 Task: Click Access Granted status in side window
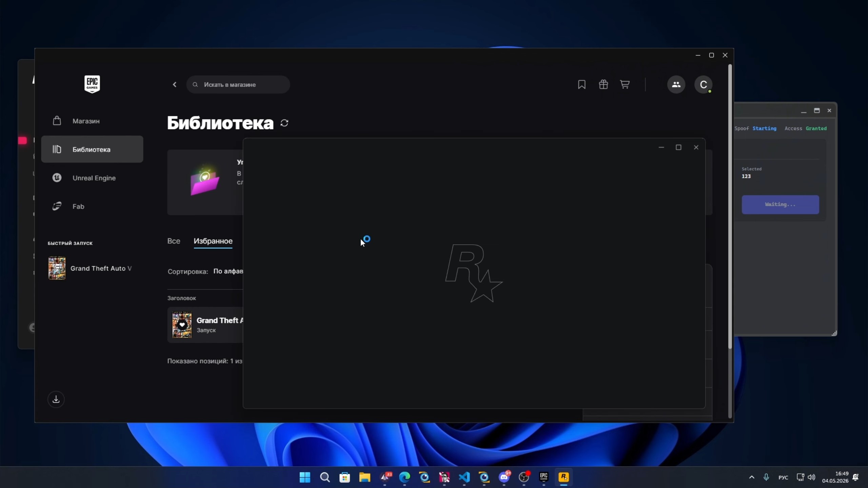pyautogui.click(x=806, y=128)
